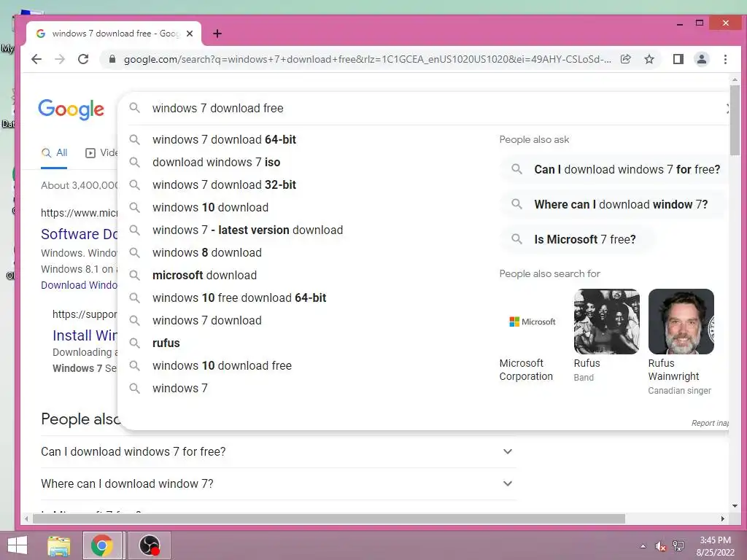Image resolution: width=747 pixels, height=560 pixels.
Task: Open OBS Studio from taskbar
Action: 149,545
